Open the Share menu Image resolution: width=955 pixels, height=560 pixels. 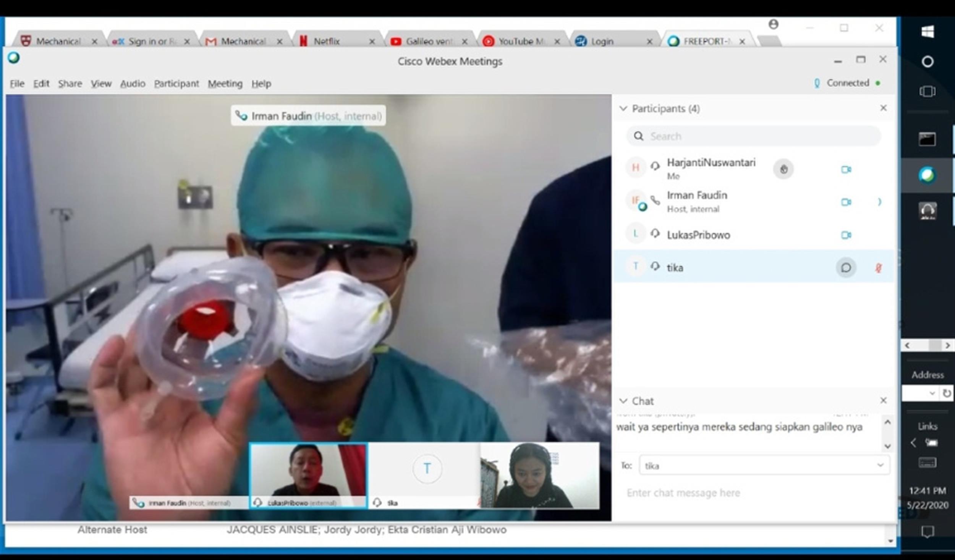pyautogui.click(x=70, y=83)
